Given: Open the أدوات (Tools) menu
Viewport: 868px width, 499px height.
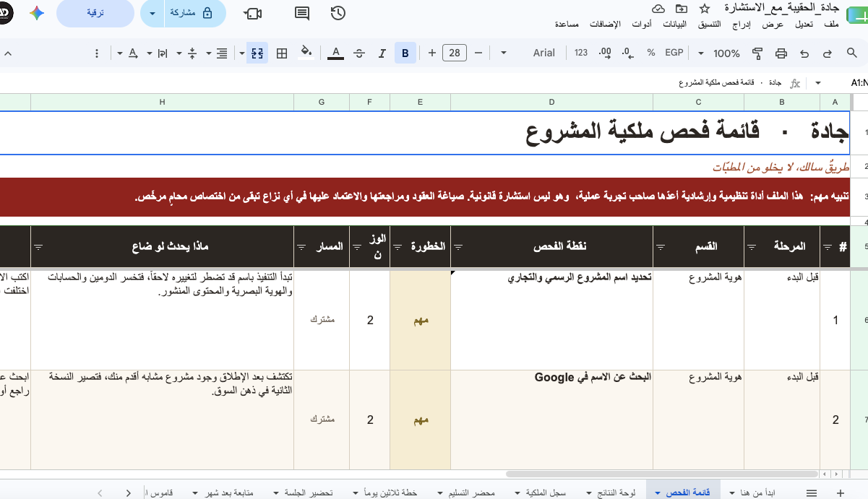Looking at the screenshot, I should [x=641, y=25].
